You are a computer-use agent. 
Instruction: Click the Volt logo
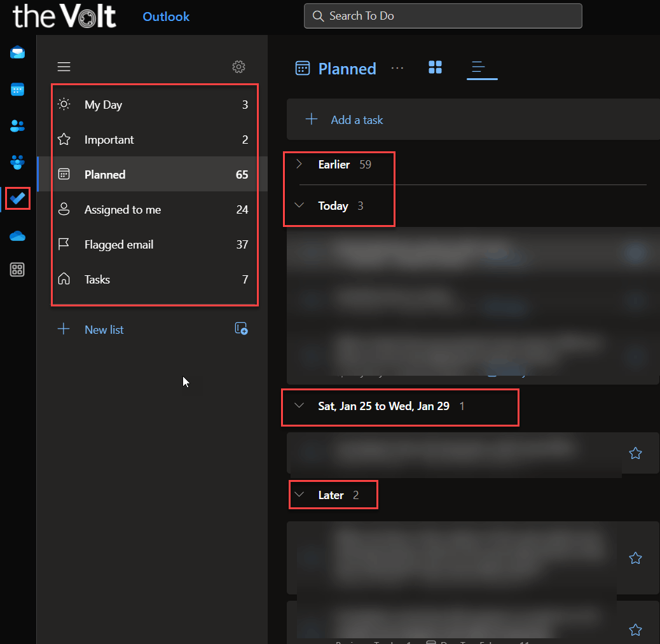coord(64,16)
